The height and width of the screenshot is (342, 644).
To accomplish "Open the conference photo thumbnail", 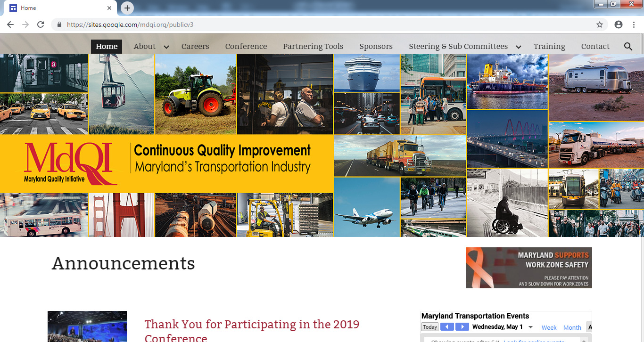I will 87,326.
